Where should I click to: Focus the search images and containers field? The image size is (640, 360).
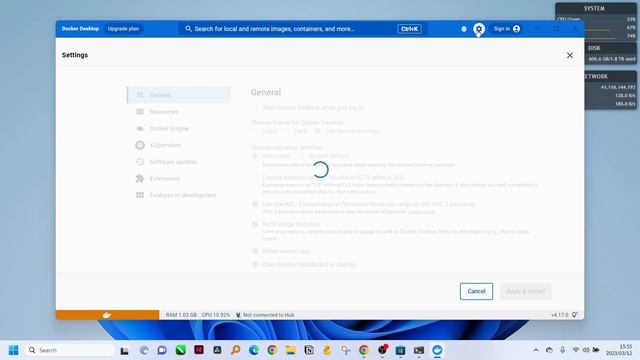click(x=303, y=29)
